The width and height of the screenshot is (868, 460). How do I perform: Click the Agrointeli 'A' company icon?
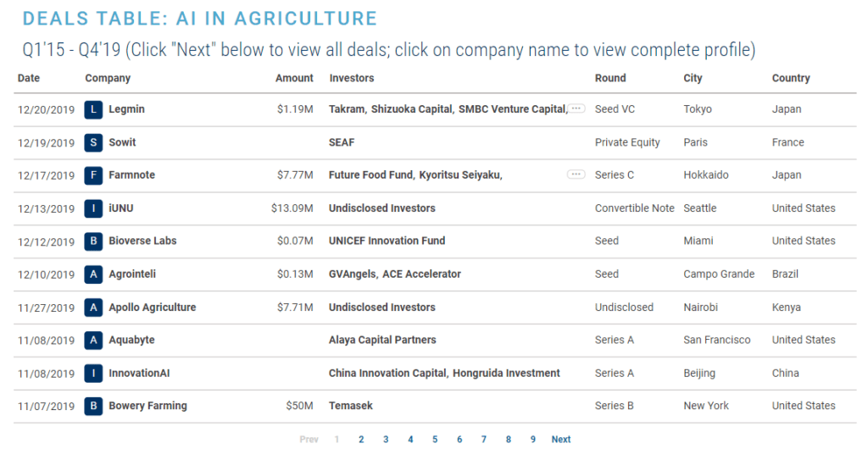(x=93, y=274)
